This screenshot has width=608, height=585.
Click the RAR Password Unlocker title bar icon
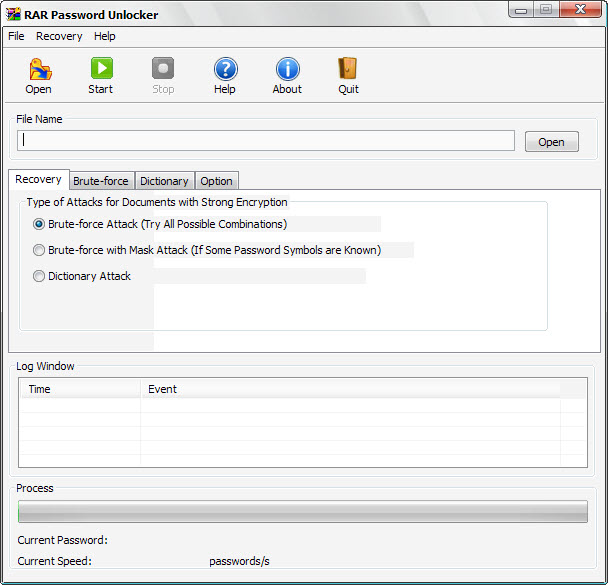(x=13, y=14)
